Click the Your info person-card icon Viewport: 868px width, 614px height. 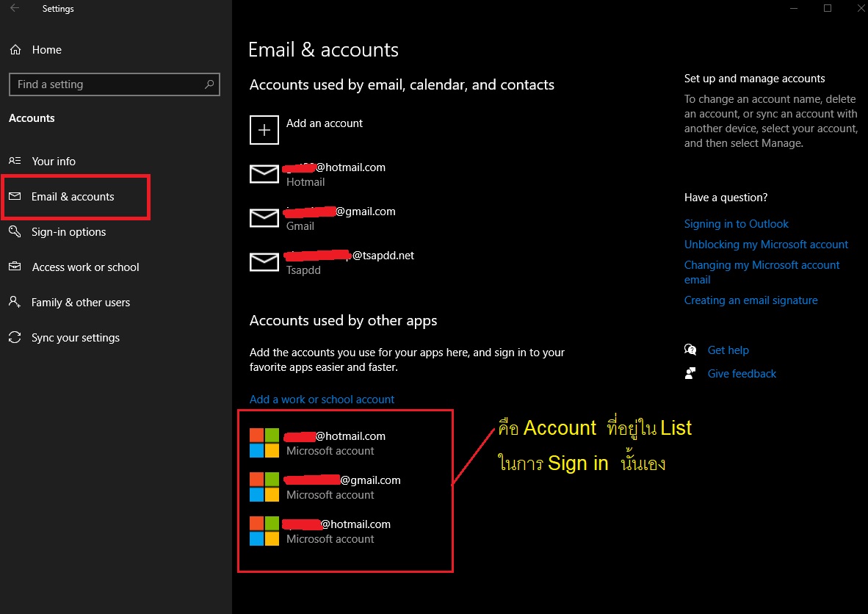(x=15, y=161)
